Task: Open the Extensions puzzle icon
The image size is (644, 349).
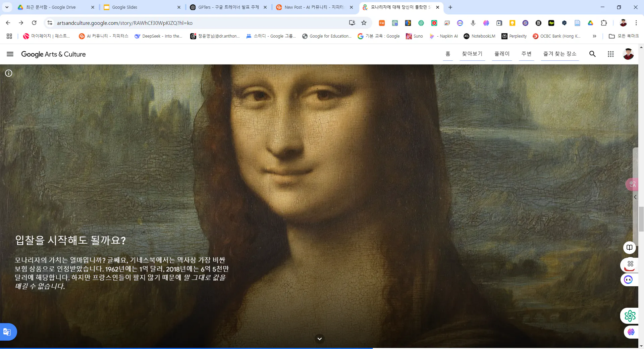Action: click(604, 23)
